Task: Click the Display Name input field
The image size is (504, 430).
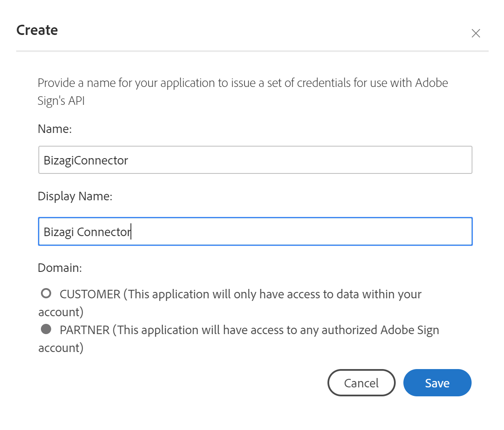Action: (x=255, y=231)
